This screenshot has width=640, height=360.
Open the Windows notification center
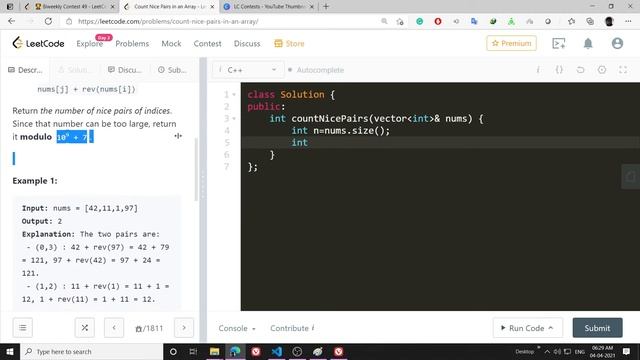pyautogui.click(x=627, y=351)
